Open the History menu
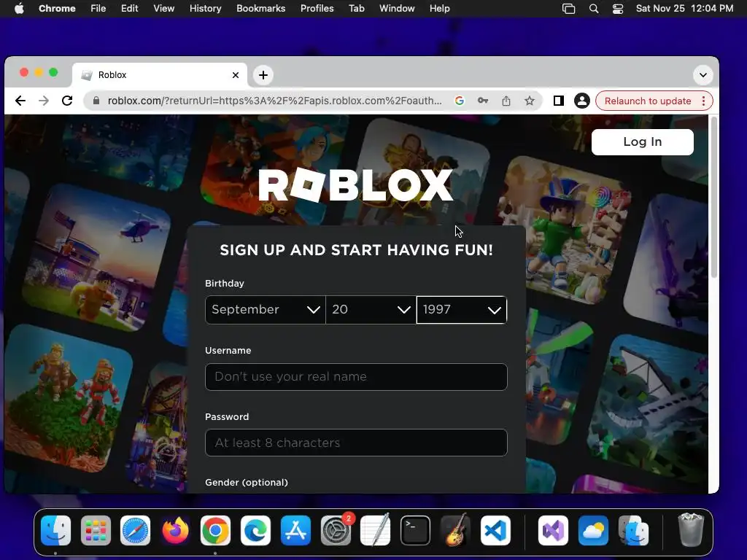The width and height of the screenshot is (747, 560). click(205, 8)
